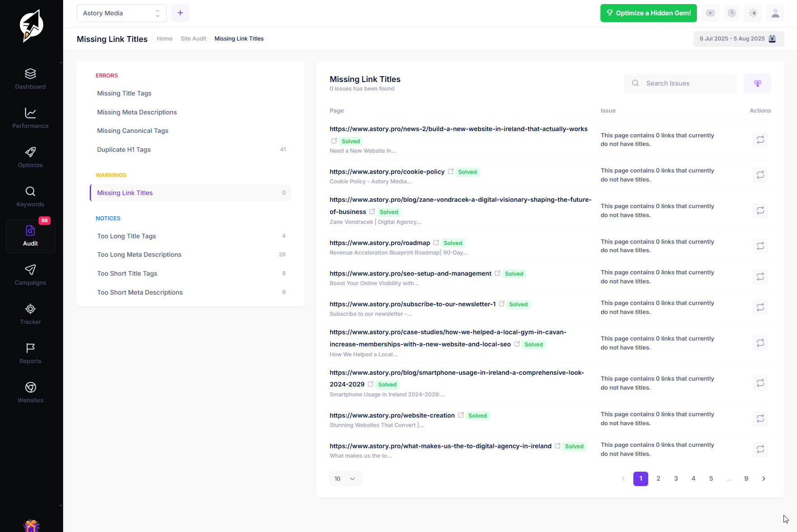797x532 pixels.
Task: Open the user profile avatar menu
Action: (x=775, y=13)
